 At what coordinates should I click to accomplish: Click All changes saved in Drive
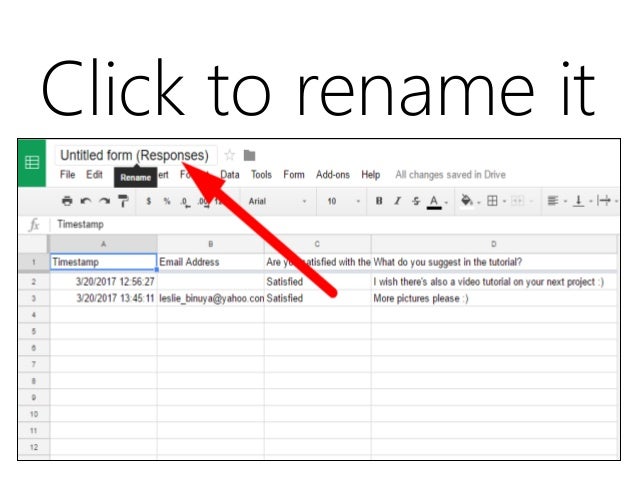450,175
